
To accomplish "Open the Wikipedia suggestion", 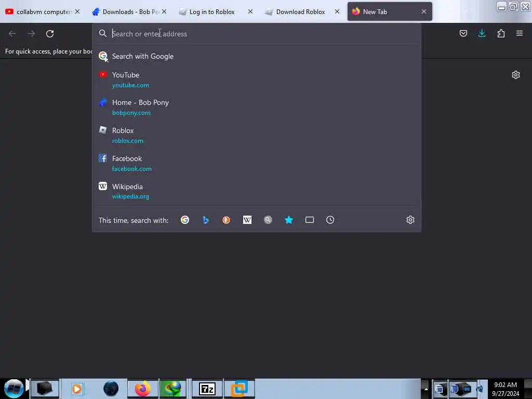I will 257,191.
